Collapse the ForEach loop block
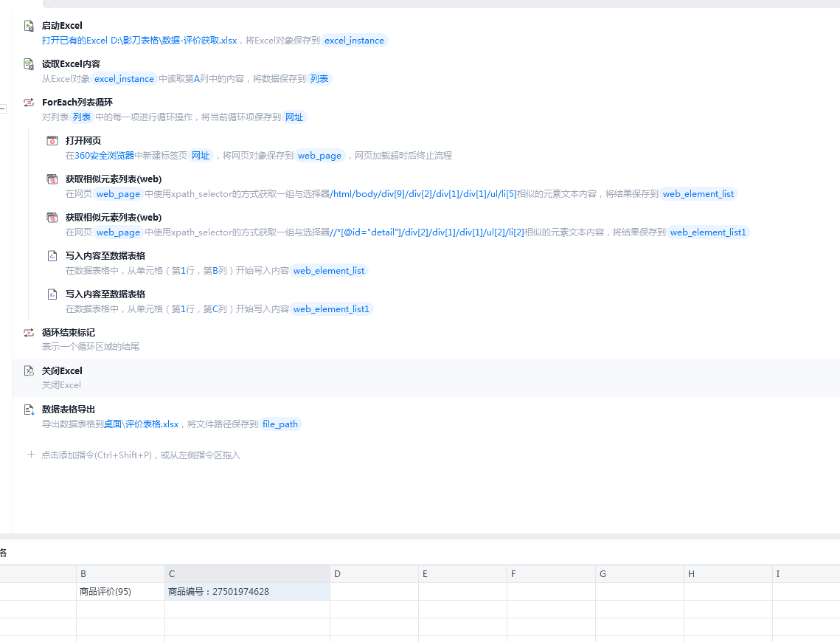840x642 pixels. pos(3,108)
